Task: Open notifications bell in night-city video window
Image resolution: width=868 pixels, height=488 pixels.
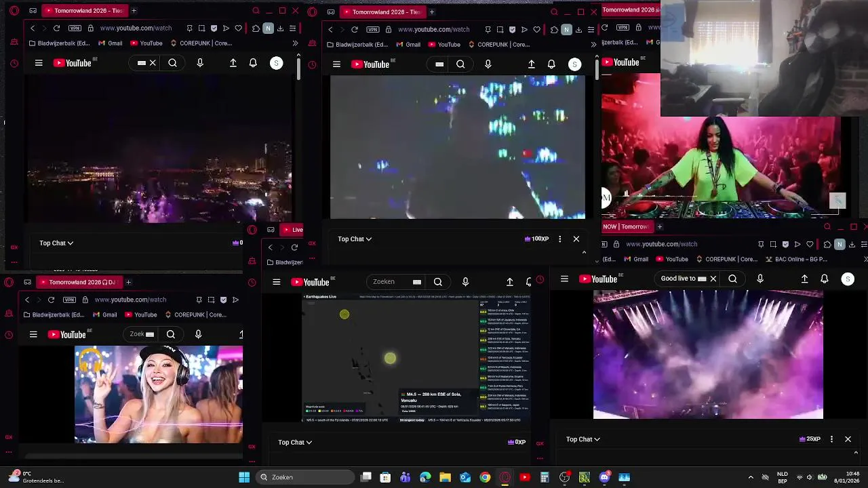Action: tap(253, 63)
